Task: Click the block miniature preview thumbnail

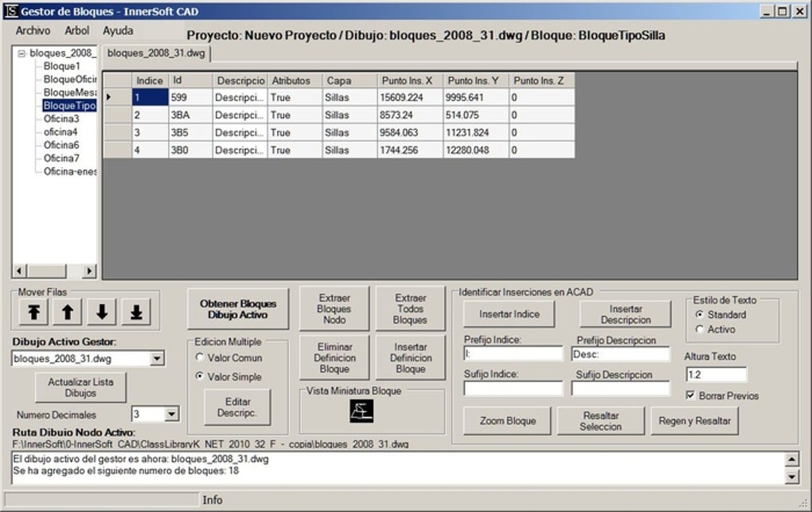Action: click(361, 411)
